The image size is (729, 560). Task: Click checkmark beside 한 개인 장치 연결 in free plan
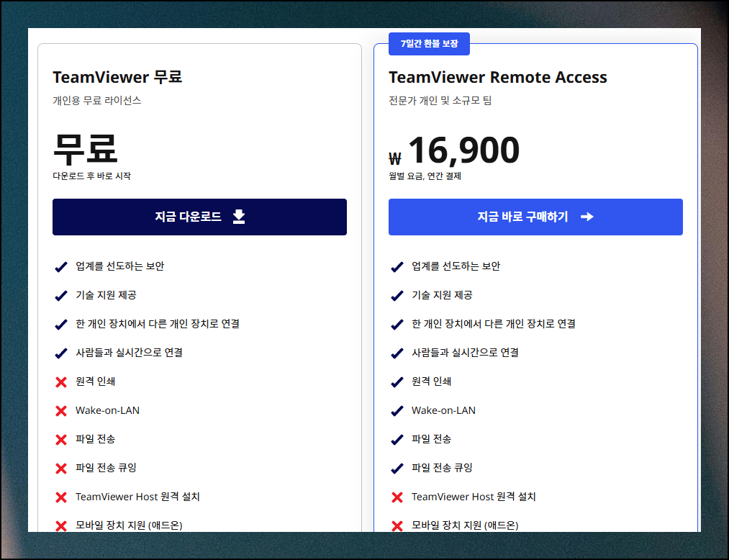coord(61,325)
